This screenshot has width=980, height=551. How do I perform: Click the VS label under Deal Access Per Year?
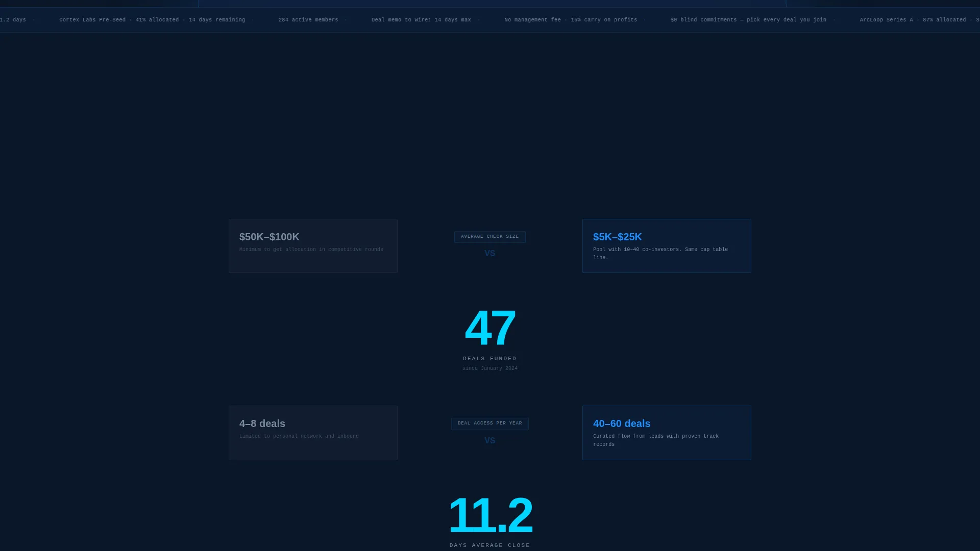490,441
